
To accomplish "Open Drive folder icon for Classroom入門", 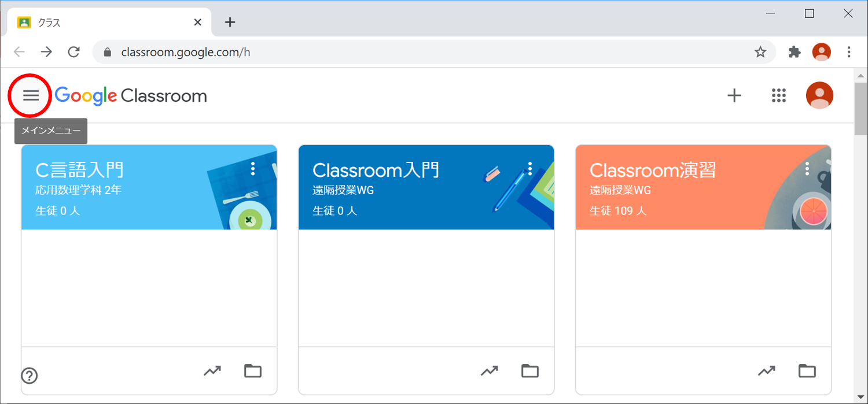I will (530, 370).
